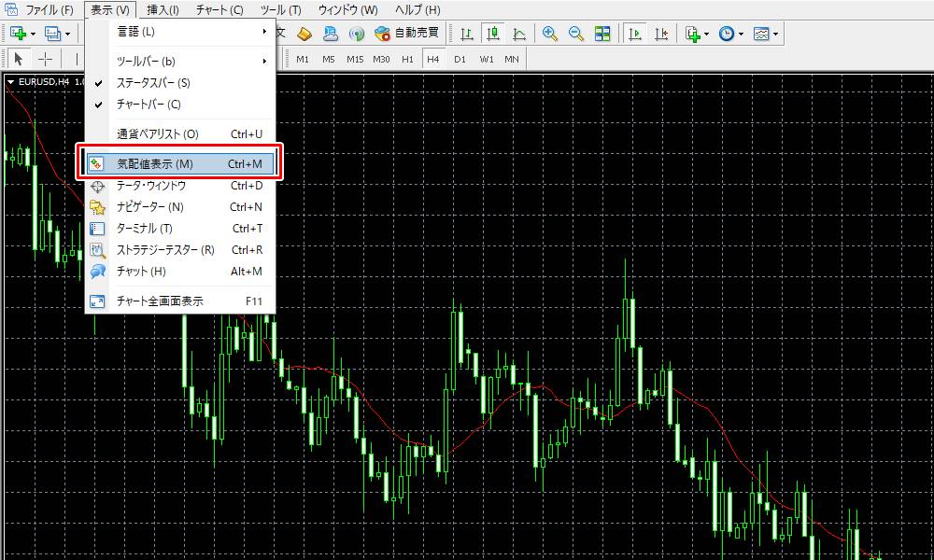Select the candlestick chart icon
934x560 pixels.
point(493,34)
